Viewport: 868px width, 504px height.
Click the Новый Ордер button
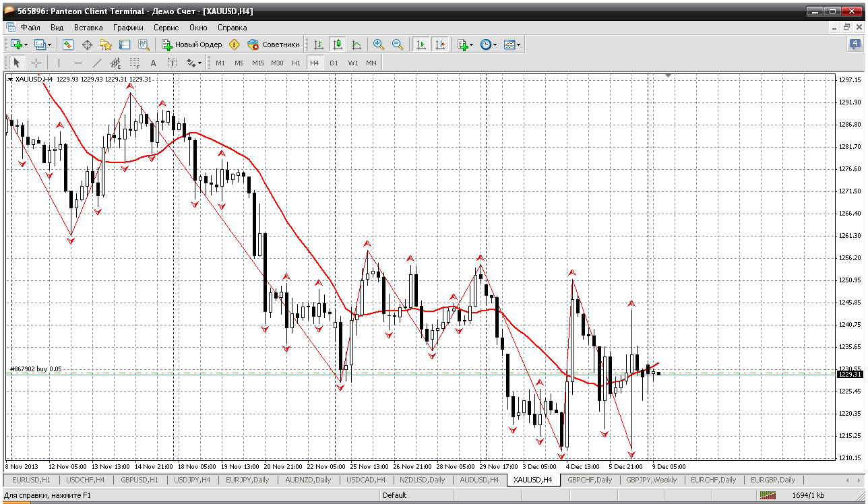192,44
